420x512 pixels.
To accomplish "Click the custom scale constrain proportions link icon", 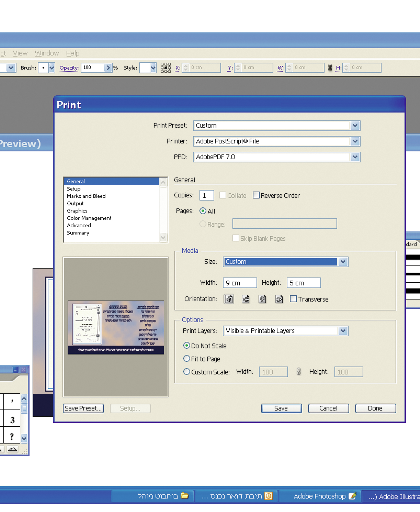I will pos(299,372).
